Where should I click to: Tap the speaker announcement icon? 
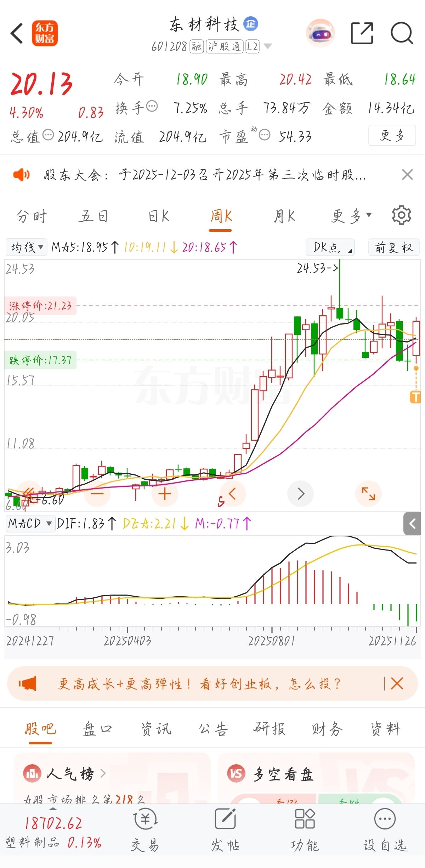[22, 175]
